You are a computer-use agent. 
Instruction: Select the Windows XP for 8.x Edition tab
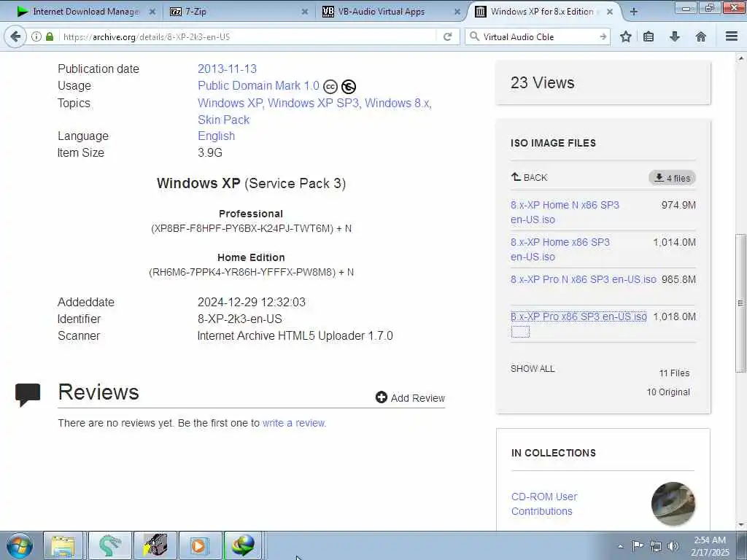coord(542,12)
